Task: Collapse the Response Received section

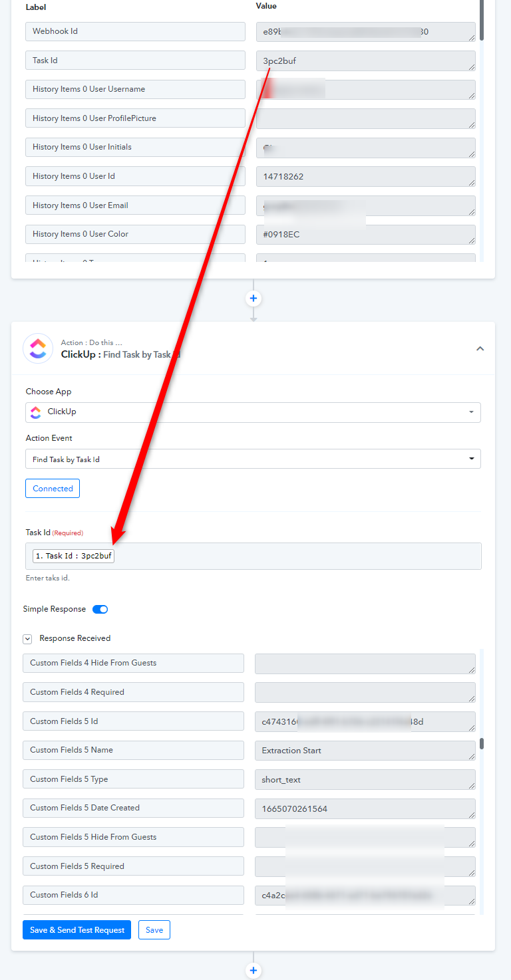Action: click(x=27, y=639)
